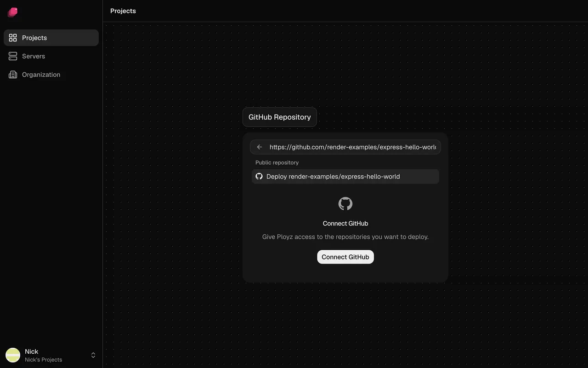Click the Ployz logo icon
Viewport: 588px width, 368px height.
pos(13,12)
